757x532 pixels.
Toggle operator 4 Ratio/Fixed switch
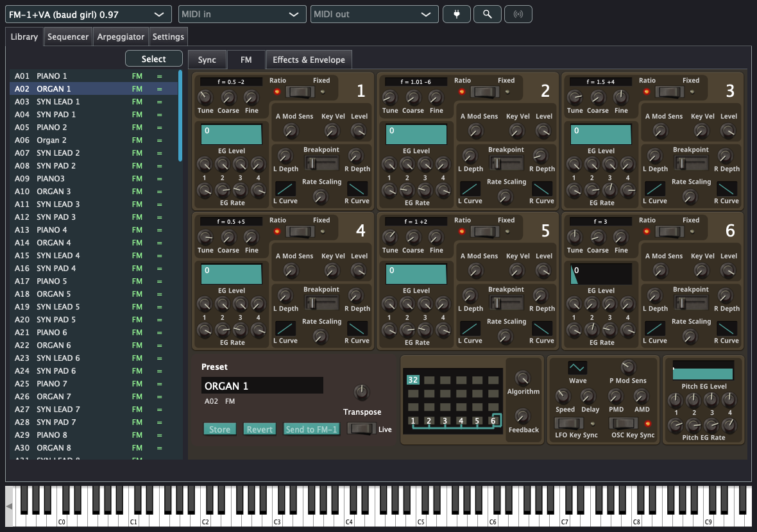tap(300, 231)
